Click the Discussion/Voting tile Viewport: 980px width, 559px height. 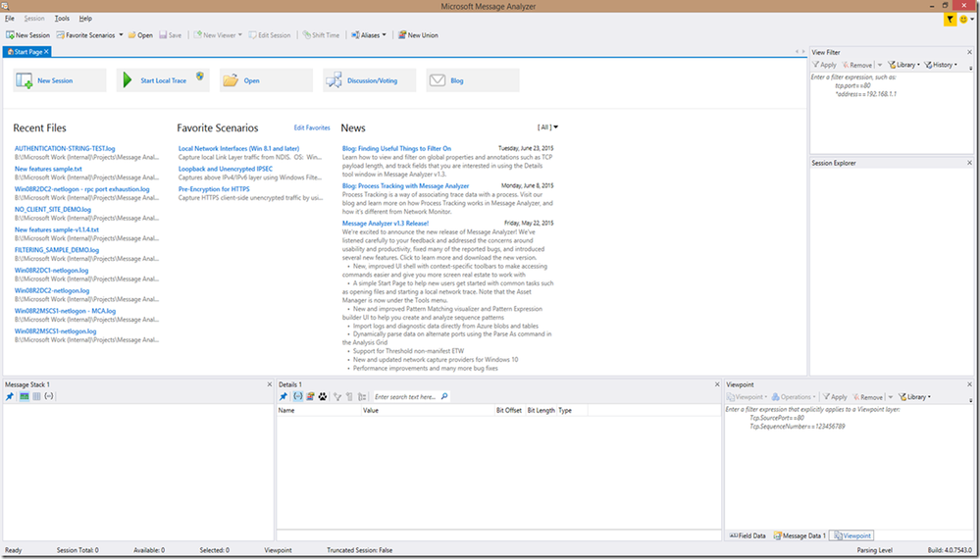(370, 80)
